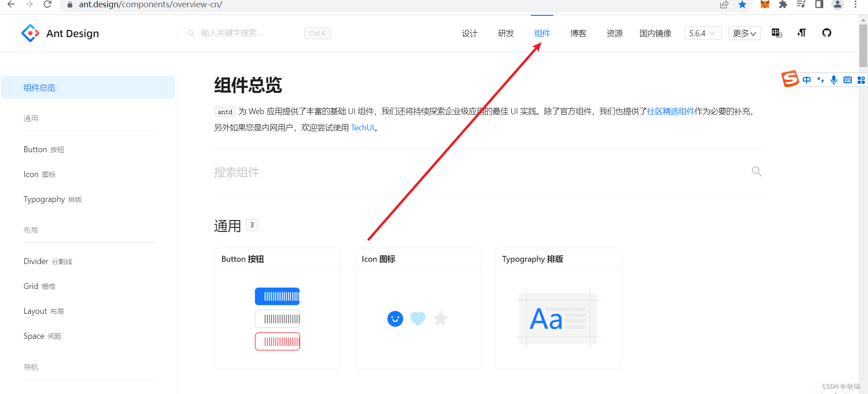Select 组件总览 in sidebar
The image size is (868, 394).
[x=88, y=87]
